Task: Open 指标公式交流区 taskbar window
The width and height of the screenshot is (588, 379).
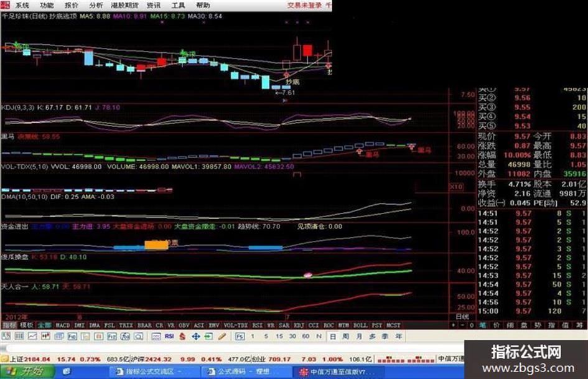Action: [154, 372]
